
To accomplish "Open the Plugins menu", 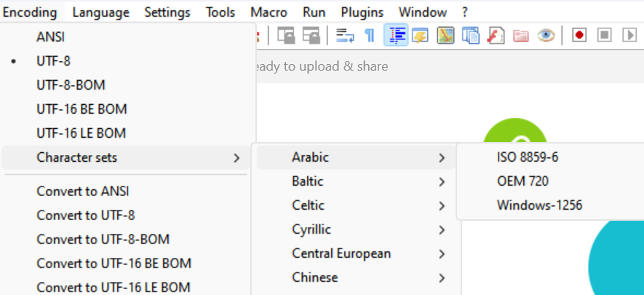I will (x=362, y=12).
